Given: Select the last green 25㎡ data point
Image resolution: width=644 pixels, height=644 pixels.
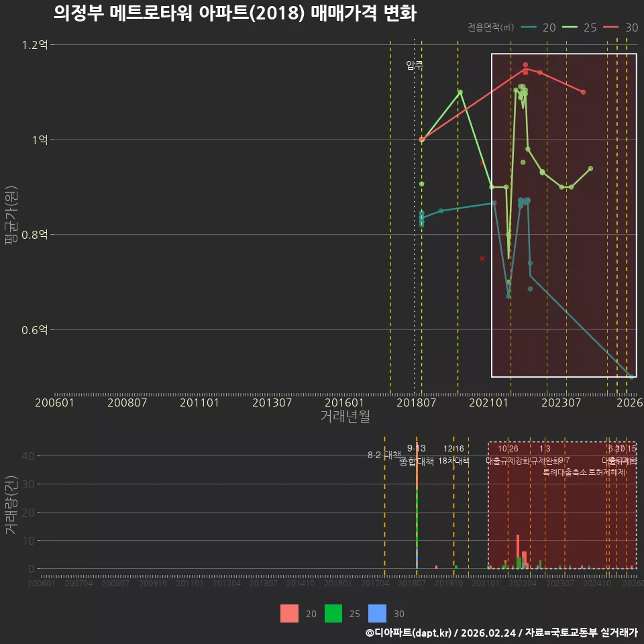Looking at the screenshot, I should [590, 169].
